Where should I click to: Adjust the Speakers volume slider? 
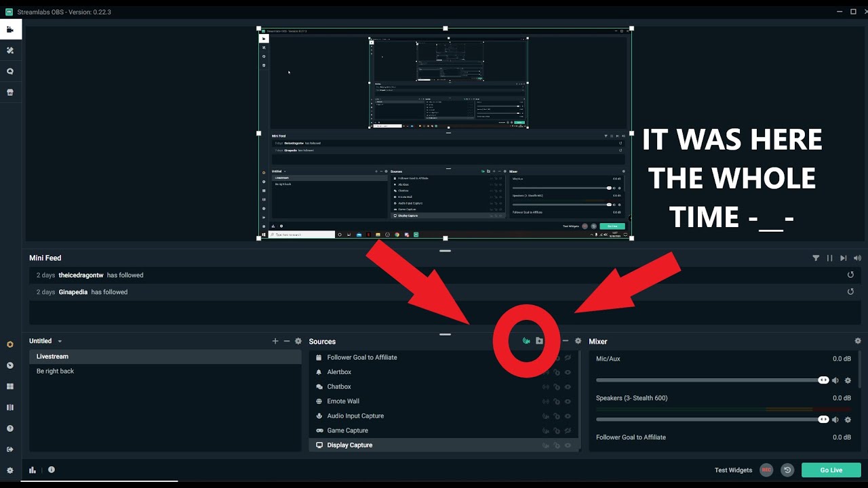(x=712, y=420)
